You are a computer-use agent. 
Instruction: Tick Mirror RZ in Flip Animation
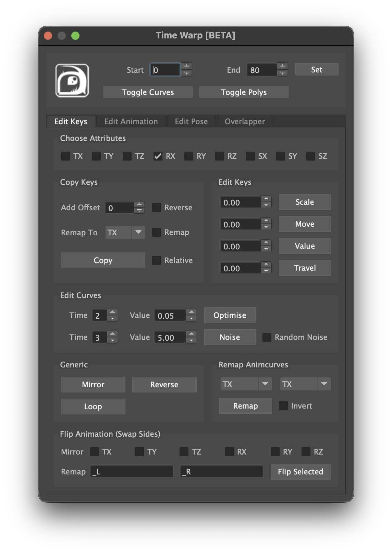point(306,452)
